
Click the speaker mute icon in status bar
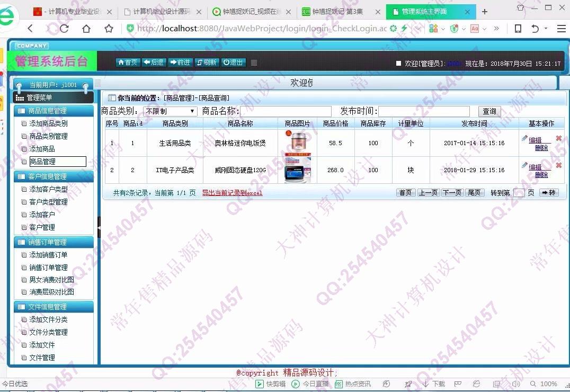[x=516, y=384]
